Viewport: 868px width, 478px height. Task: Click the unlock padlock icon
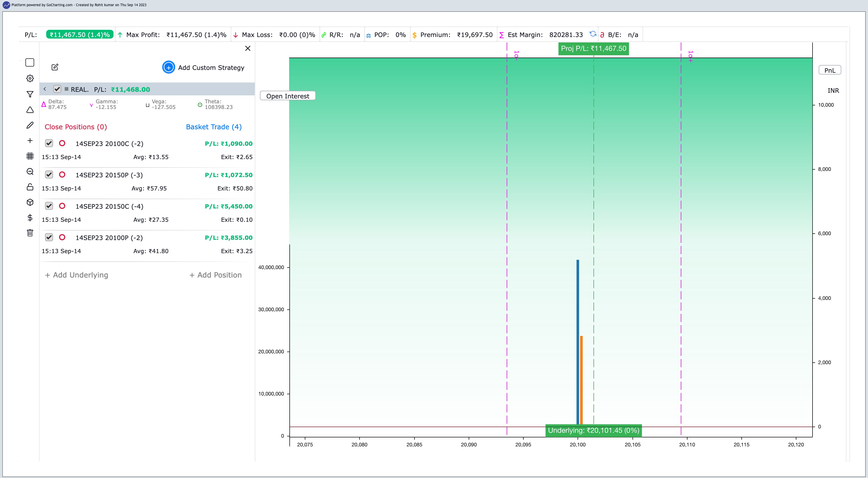(x=30, y=187)
